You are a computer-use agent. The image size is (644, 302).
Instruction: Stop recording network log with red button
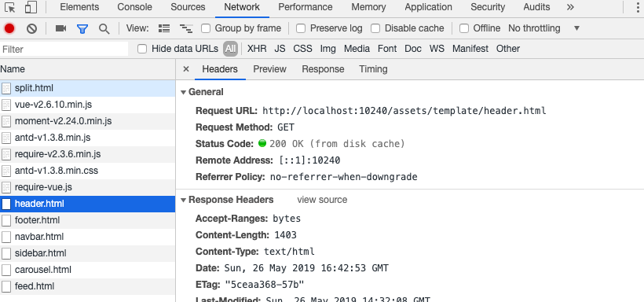9,28
